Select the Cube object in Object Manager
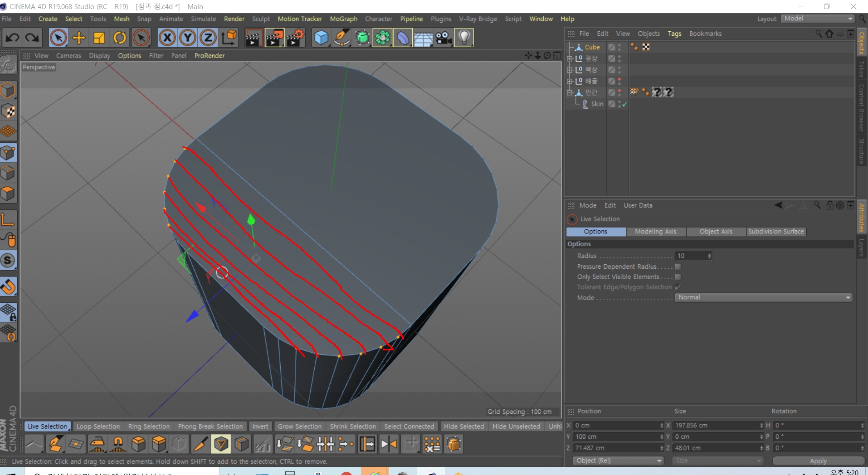This screenshot has width=868, height=475. [x=592, y=47]
